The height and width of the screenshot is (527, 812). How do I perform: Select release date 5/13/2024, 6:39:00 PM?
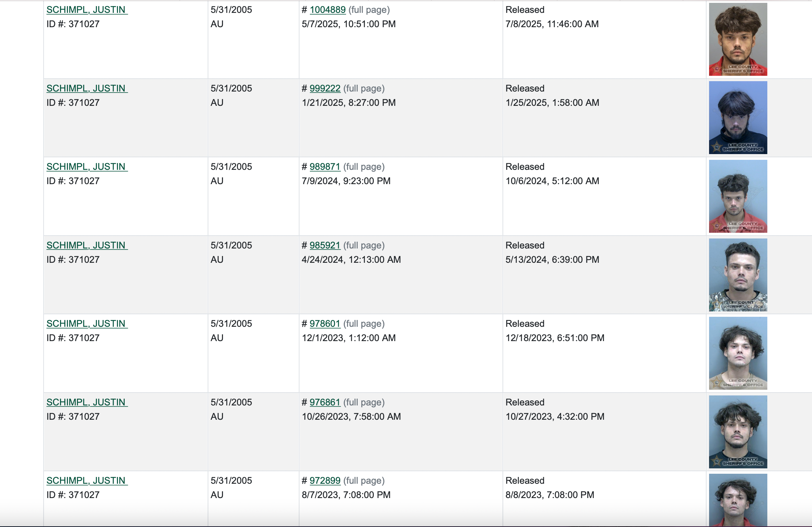[553, 260]
